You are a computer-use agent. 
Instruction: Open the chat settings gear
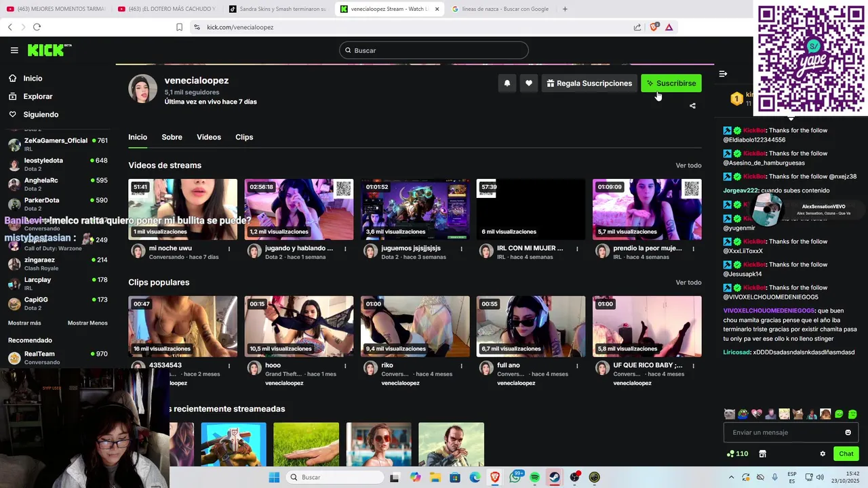click(x=823, y=454)
